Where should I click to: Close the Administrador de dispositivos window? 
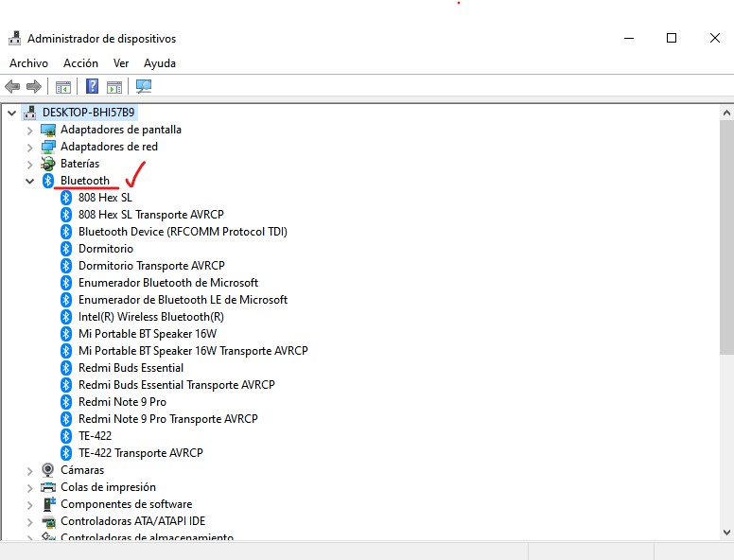coord(714,39)
